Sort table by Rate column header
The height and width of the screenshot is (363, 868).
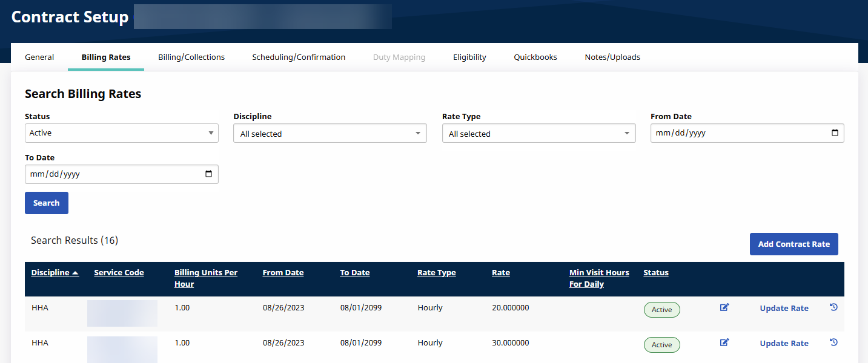(500, 273)
